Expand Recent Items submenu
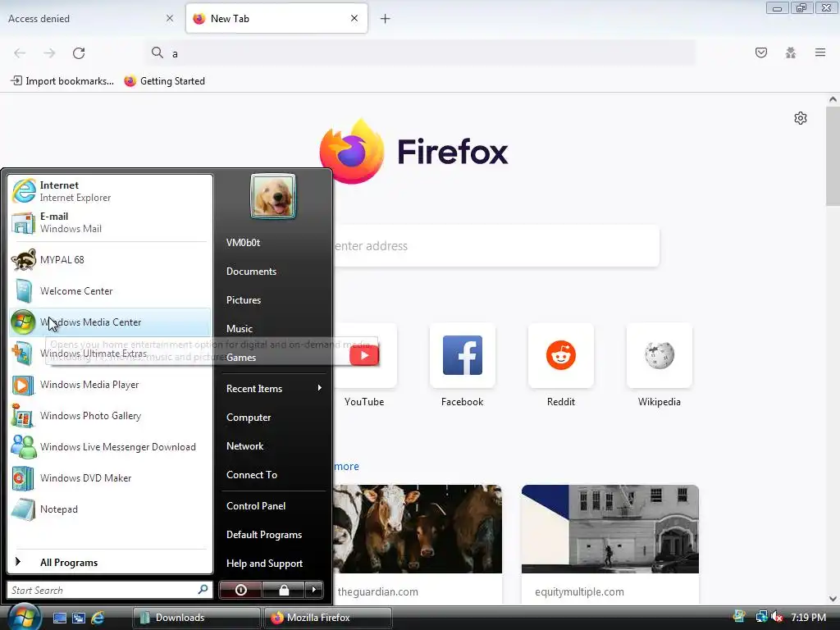 point(273,388)
